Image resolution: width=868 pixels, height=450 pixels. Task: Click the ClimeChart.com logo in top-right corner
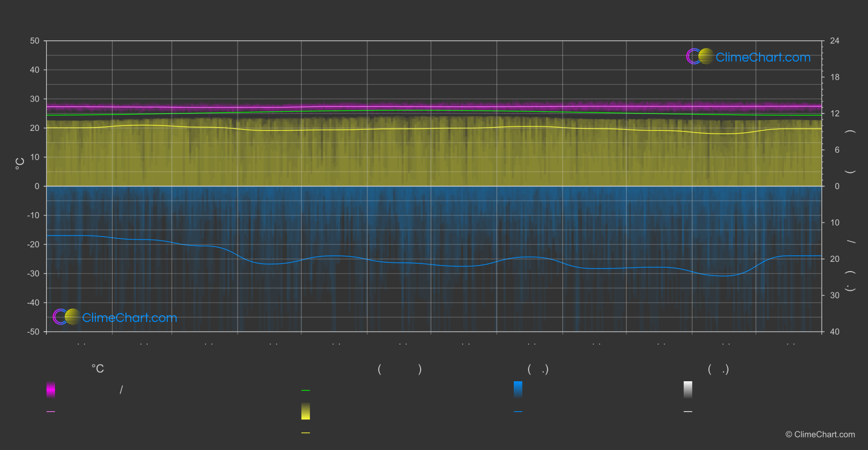pyautogui.click(x=748, y=57)
